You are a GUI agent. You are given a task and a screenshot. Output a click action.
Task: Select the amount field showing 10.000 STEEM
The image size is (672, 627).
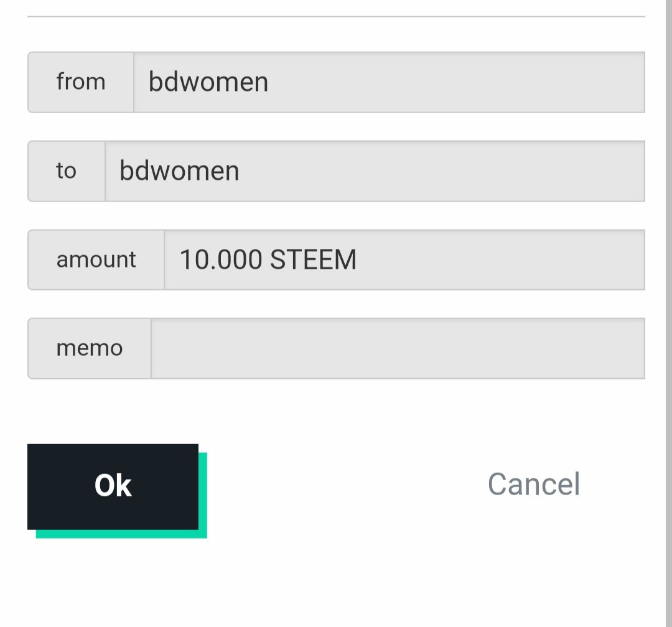(x=404, y=260)
